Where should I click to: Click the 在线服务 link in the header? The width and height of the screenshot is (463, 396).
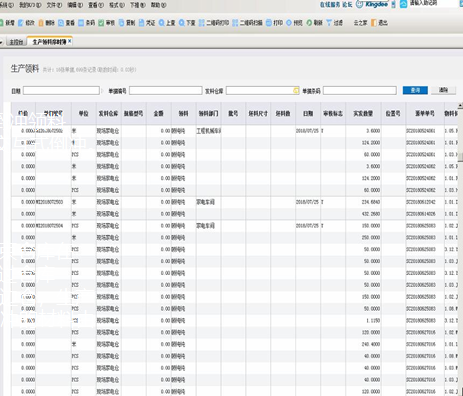point(330,4)
